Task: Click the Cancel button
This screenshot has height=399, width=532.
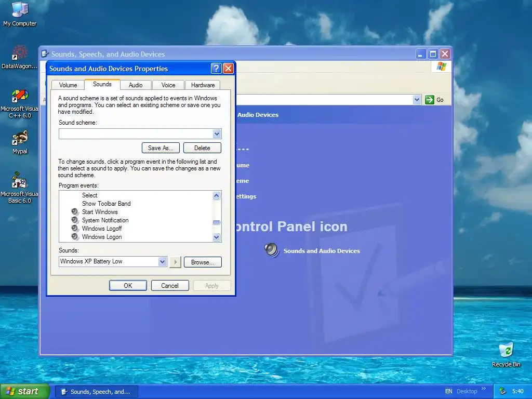Action: click(170, 286)
